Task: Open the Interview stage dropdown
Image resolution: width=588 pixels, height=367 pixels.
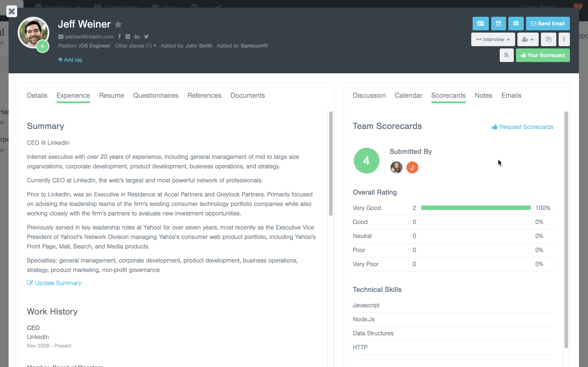Action: coord(493,39)
